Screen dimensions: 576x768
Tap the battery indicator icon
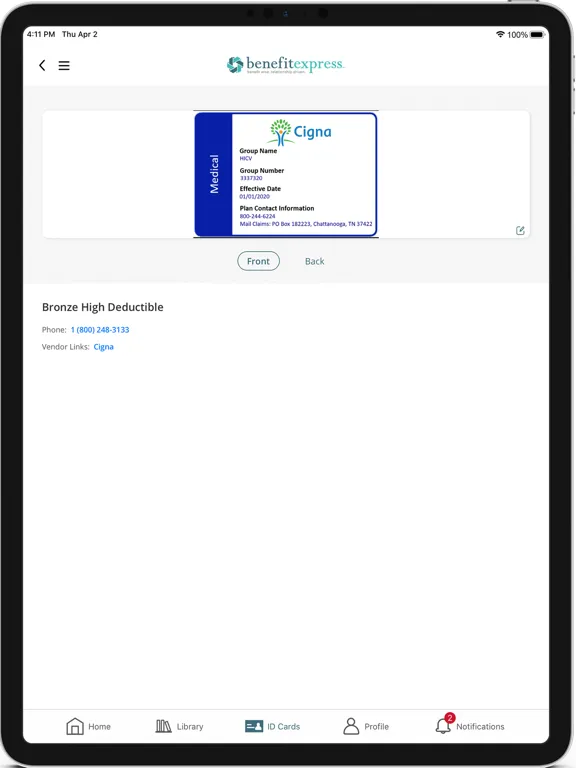pos(537,34)
